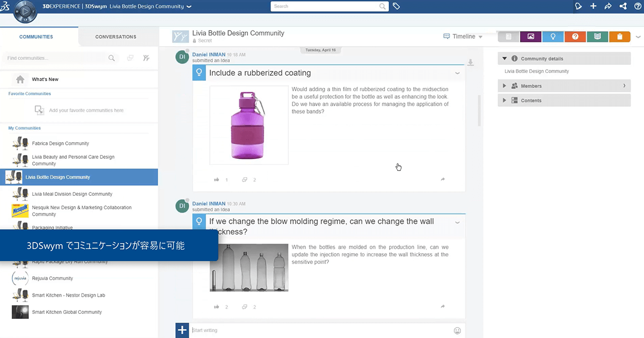644x338 pixels.
Task: Expand the Members section
Action: point(504,86)
